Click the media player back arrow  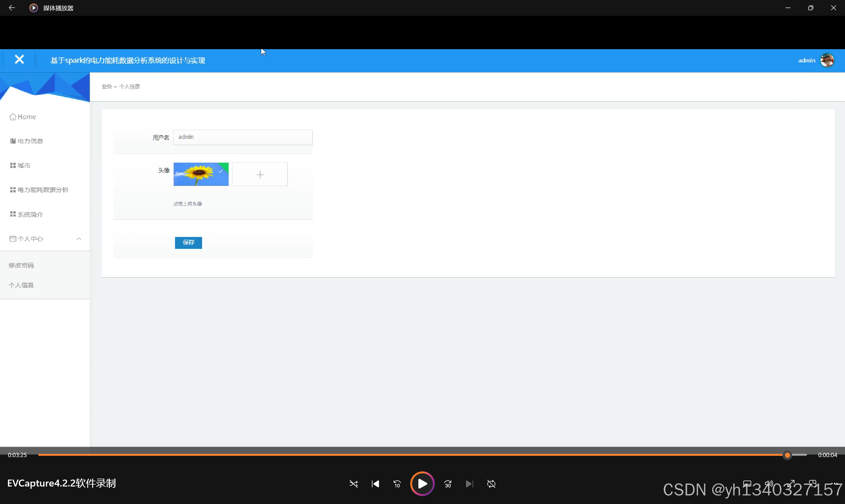pos(12,8)
